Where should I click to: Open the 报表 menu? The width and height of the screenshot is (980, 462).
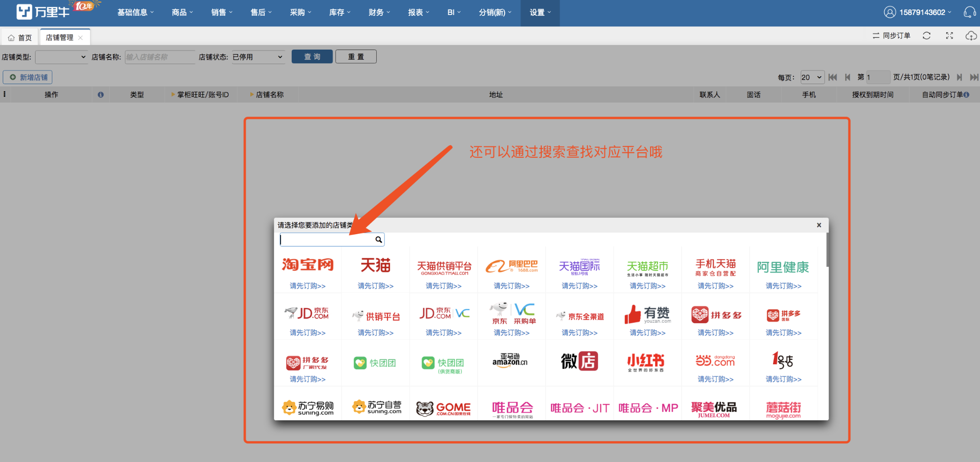point(418,12)
